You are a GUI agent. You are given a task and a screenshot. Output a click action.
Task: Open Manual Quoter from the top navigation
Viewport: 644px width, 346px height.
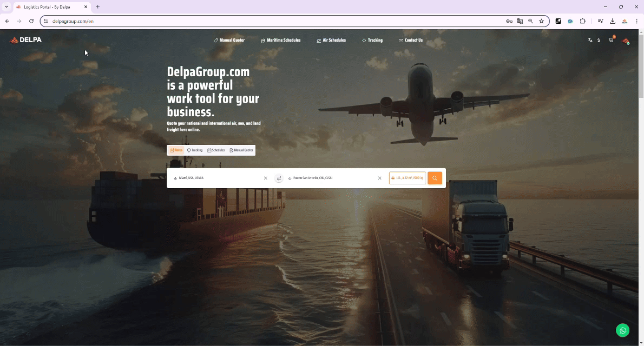click(229, 40)
